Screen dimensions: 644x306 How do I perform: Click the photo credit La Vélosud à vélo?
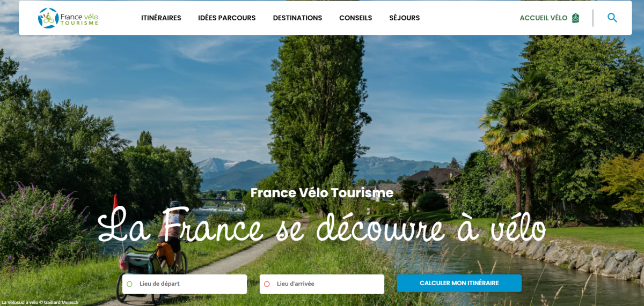[x=40, y=302]
